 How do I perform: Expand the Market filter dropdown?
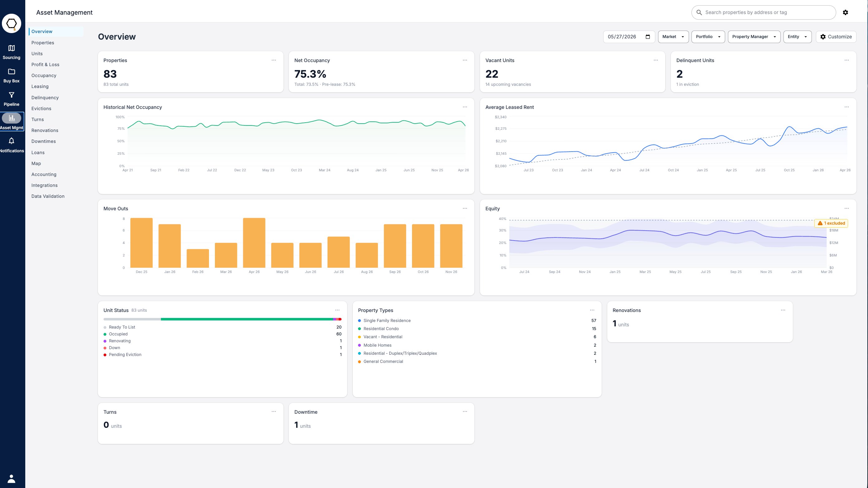click(x=673, y=37)
